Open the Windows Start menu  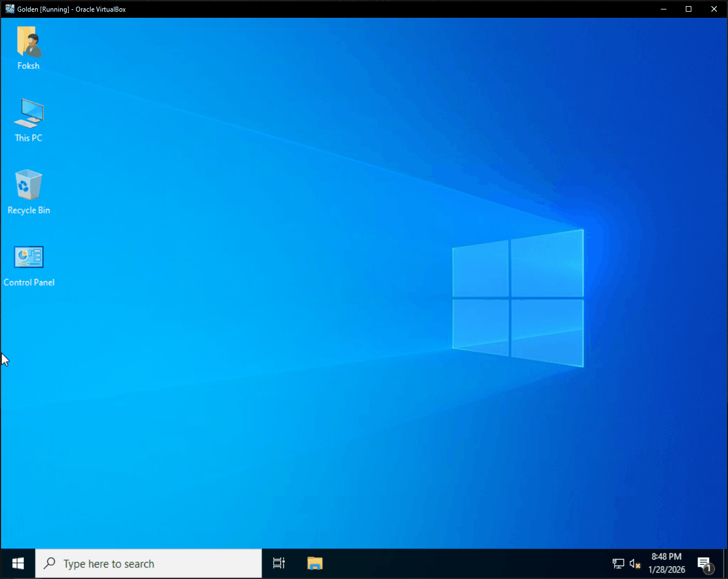(18, 563)
